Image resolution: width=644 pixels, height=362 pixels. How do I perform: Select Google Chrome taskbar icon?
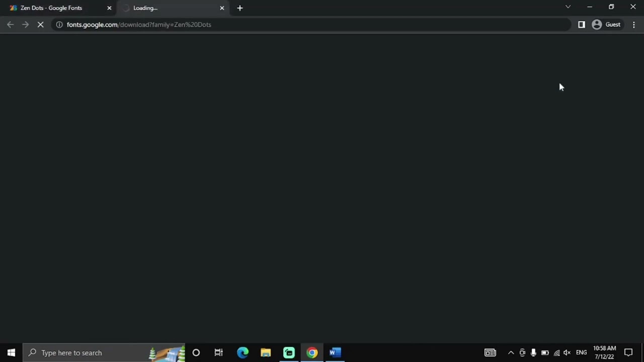click(x=312, y=353)
